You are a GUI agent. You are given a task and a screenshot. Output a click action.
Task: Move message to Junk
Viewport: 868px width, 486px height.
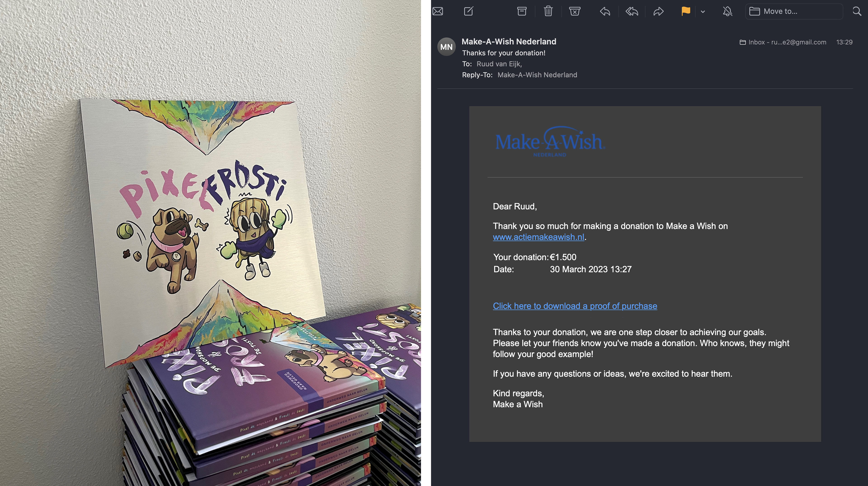point(575,12)
